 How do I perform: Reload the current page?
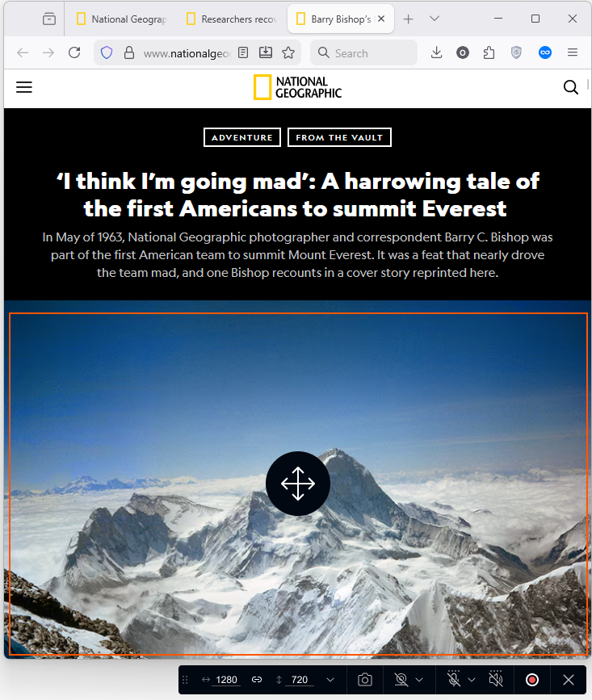(74, 52)
